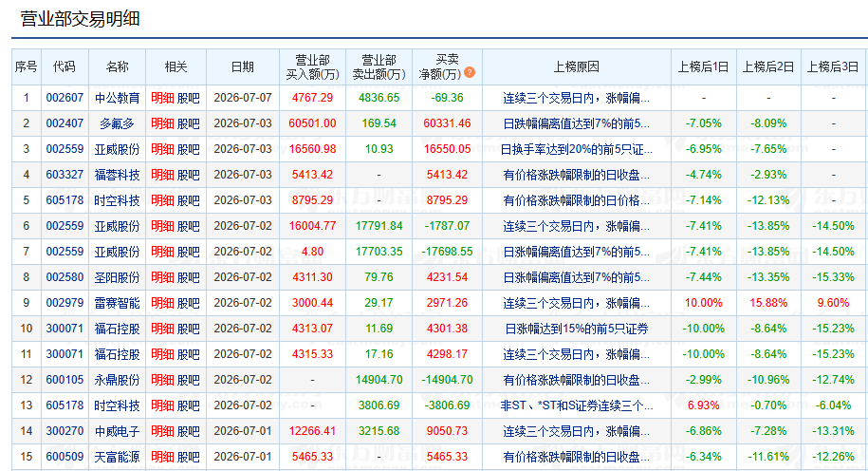View 明细 for 福蓉科技 row

[x=162, y=175]
